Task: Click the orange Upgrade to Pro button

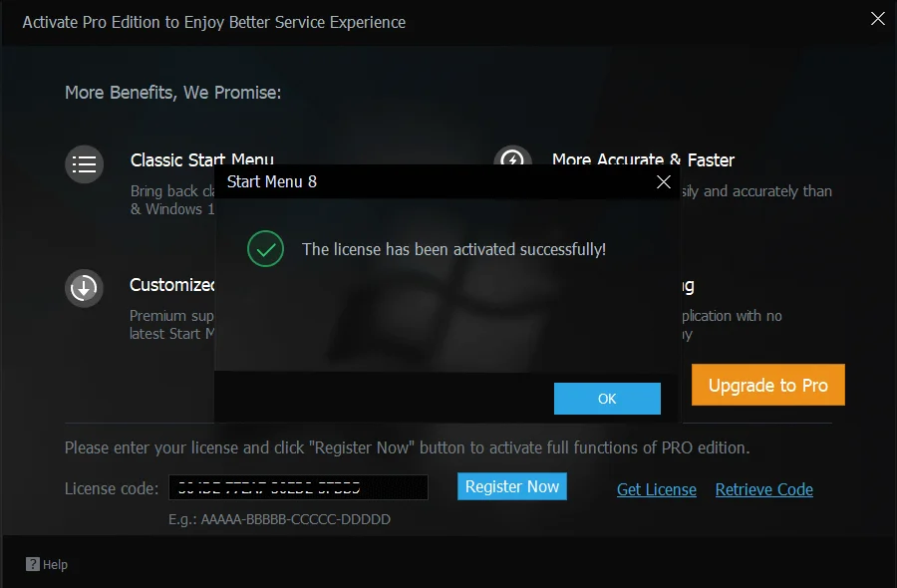Action: (x=767, y=385)
